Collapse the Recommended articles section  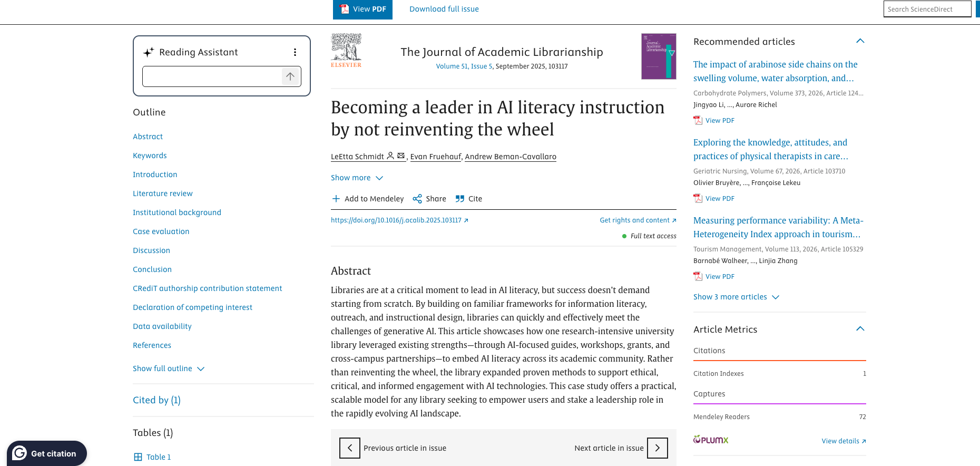[860, 41]
